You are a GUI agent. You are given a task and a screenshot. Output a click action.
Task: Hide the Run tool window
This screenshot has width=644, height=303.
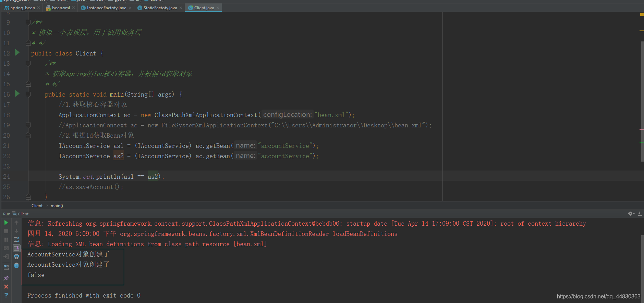[x=640, y=214]
